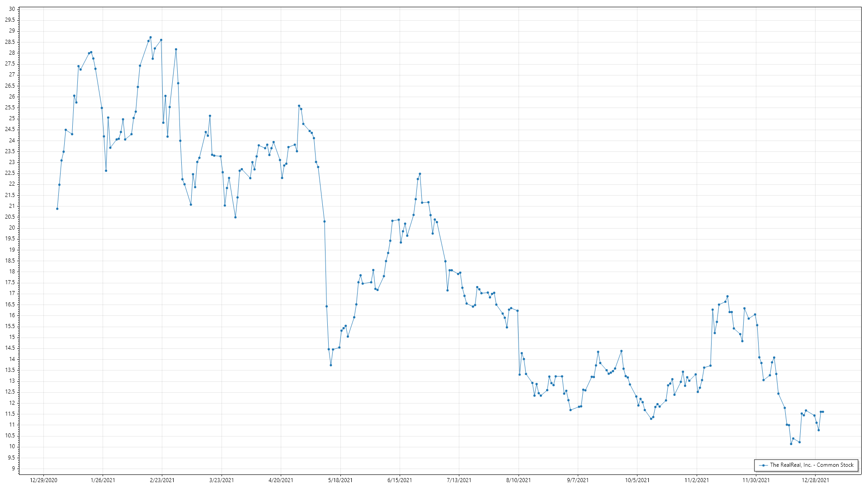Image resolution: width=868 pixels, height=488 pixels.
Task: Click the 2/23/2021 x-axis date label
Action: pyautogui.click(x=162, y=480)
